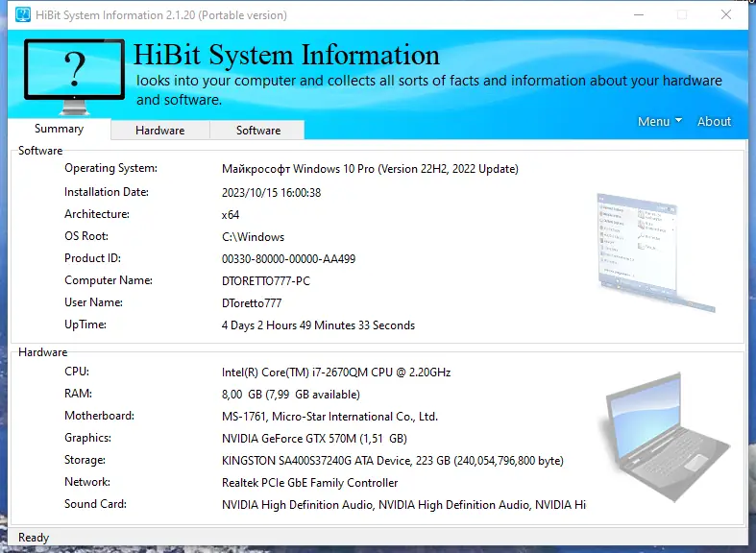Click the laptop illustration in Hardware section
The width and height of the screenshot is (756, 553).
click(664, 437)
